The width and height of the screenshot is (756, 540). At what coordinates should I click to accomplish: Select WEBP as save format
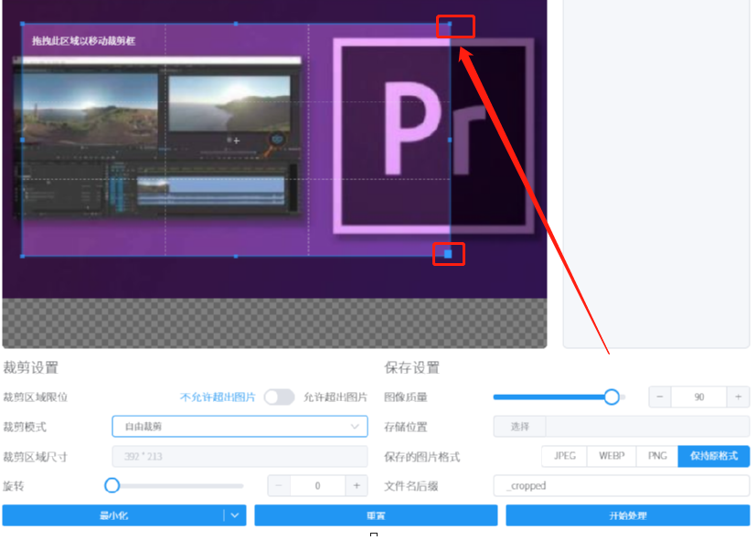(x=612, y=456)
